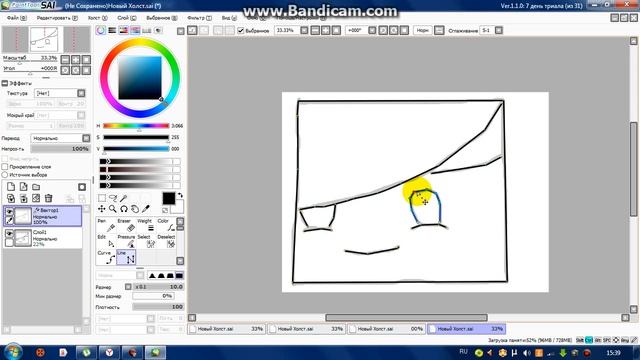Click the black foreground color swatch
The width and height of the screenshot is (640, 360).
[169, 198]
